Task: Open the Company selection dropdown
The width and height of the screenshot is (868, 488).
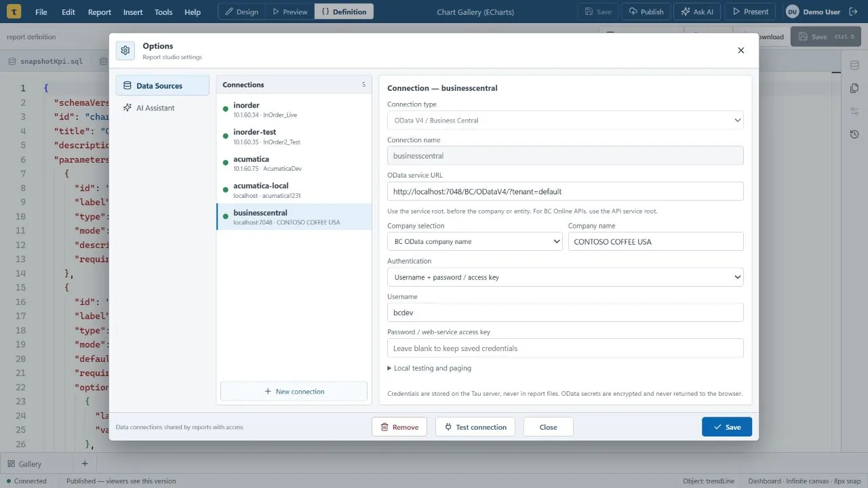Action: (475, 241)
